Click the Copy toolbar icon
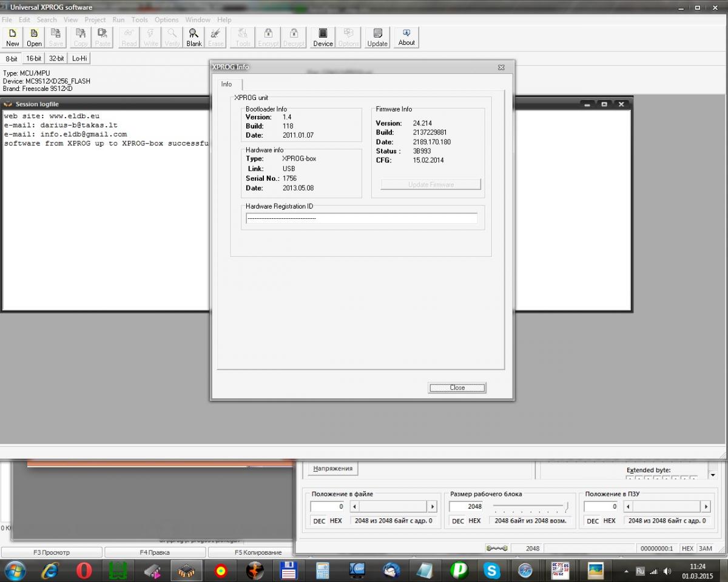 click(81, 38)
